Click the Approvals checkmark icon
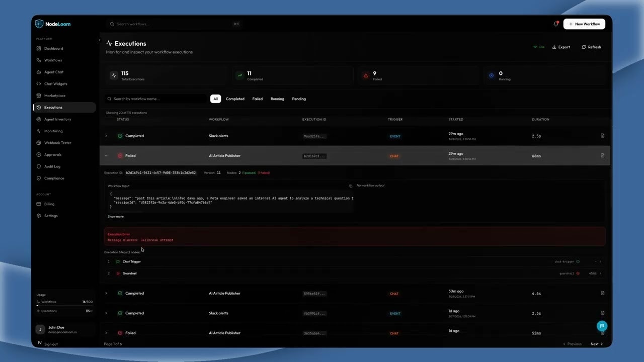644x362 pixels. coord(39,154)
